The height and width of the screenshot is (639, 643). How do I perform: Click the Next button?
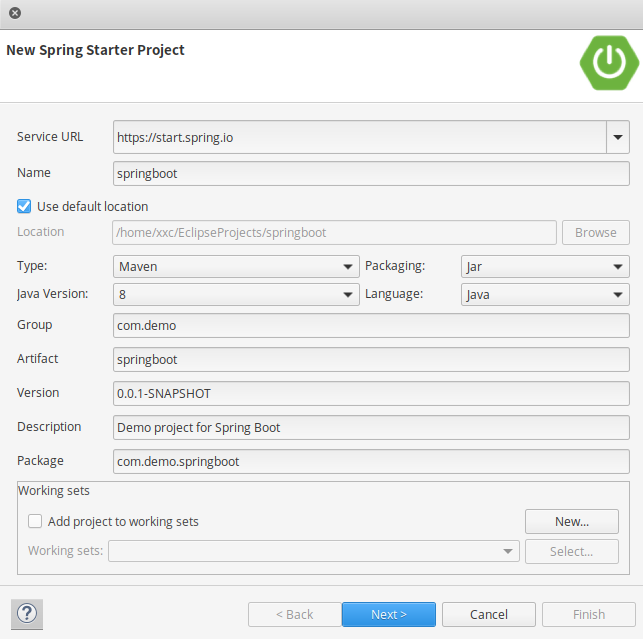tap(388, 614)
